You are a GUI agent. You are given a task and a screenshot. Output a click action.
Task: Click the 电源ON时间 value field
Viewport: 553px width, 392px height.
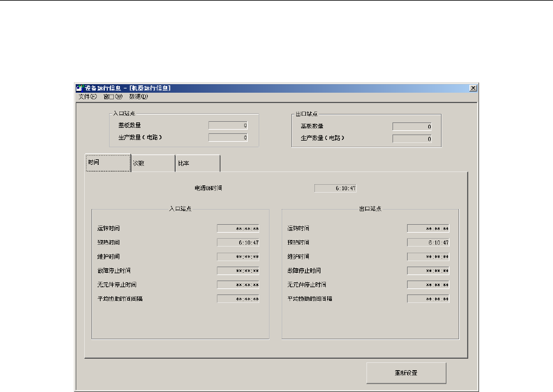[x=331, y=188]
